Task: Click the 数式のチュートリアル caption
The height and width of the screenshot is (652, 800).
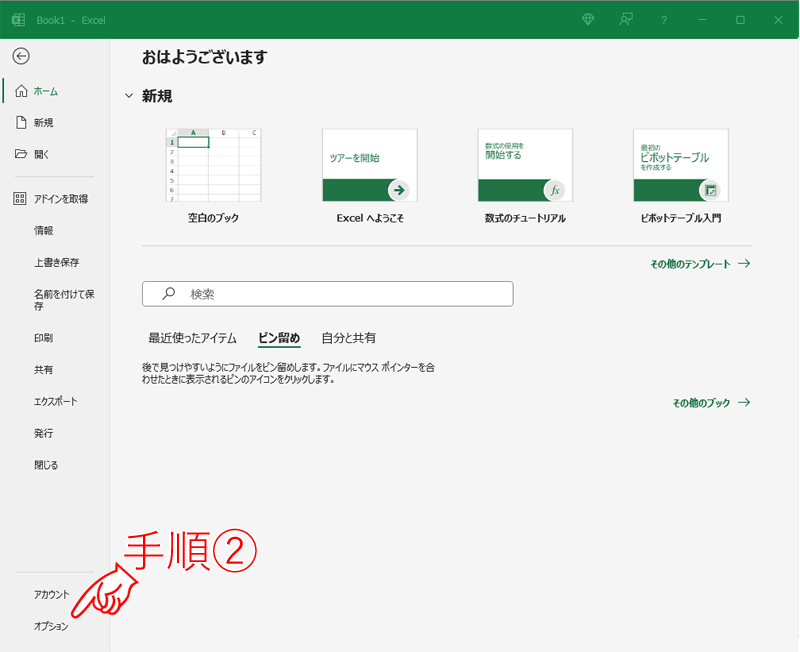Action: pyautogui.click(x=526, y=218)
